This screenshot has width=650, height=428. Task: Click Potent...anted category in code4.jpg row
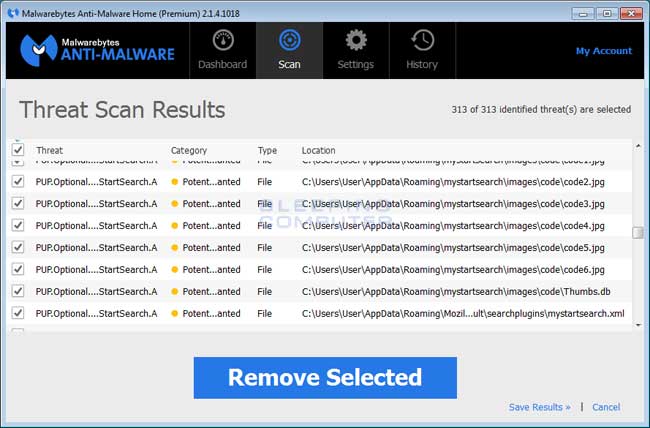(211, 226)
